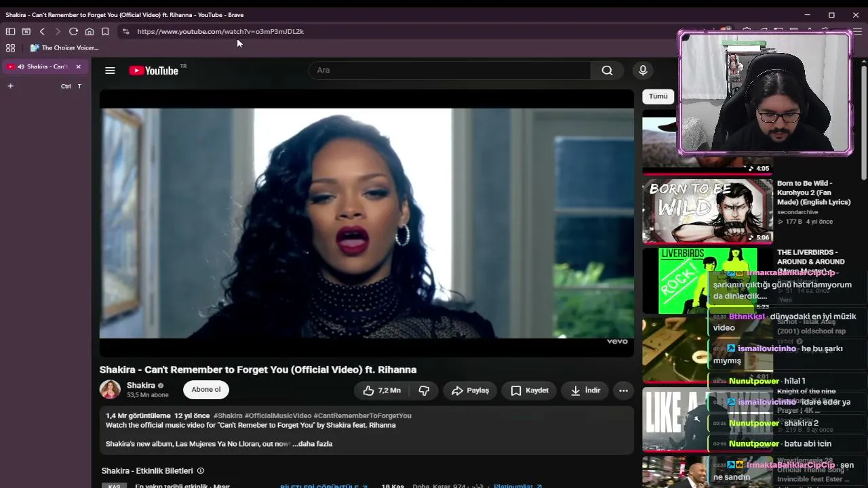Submit search with the magnifier button
Viewport: 868px width, 488px height.
point(607,70)
